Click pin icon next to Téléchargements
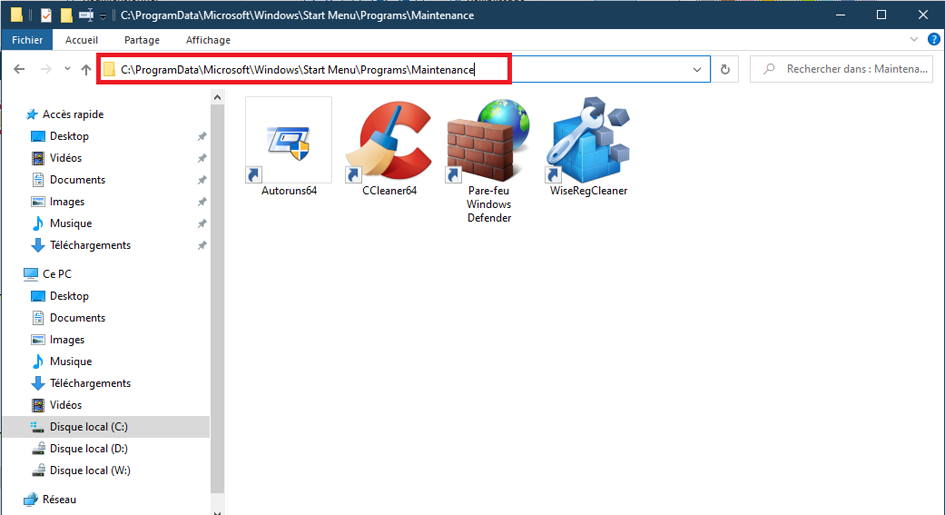This screenshot has height=515, width=945. (x=202, y=246)
